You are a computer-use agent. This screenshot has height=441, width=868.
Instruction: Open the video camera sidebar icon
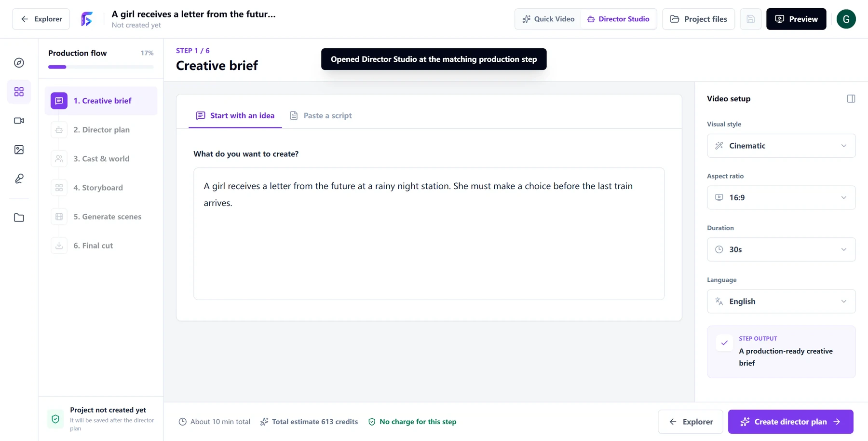tap(19, 121)
